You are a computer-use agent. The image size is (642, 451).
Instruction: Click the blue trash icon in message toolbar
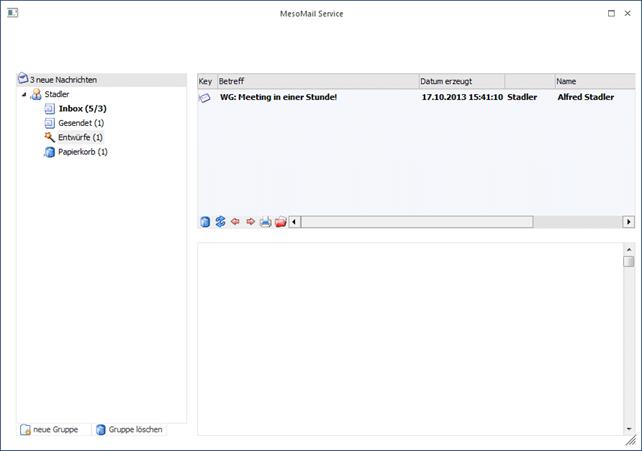pyautogui.click(x=205, y=222)
